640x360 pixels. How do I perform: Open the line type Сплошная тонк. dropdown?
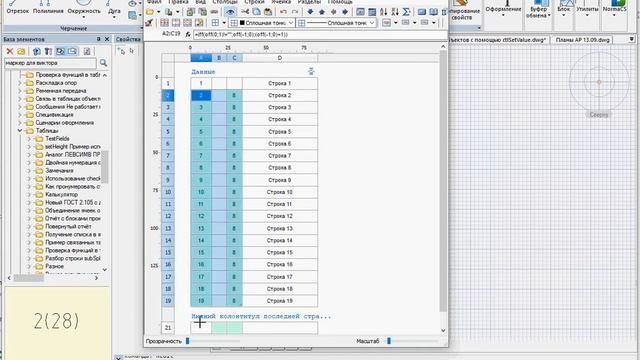coord(371,23)
